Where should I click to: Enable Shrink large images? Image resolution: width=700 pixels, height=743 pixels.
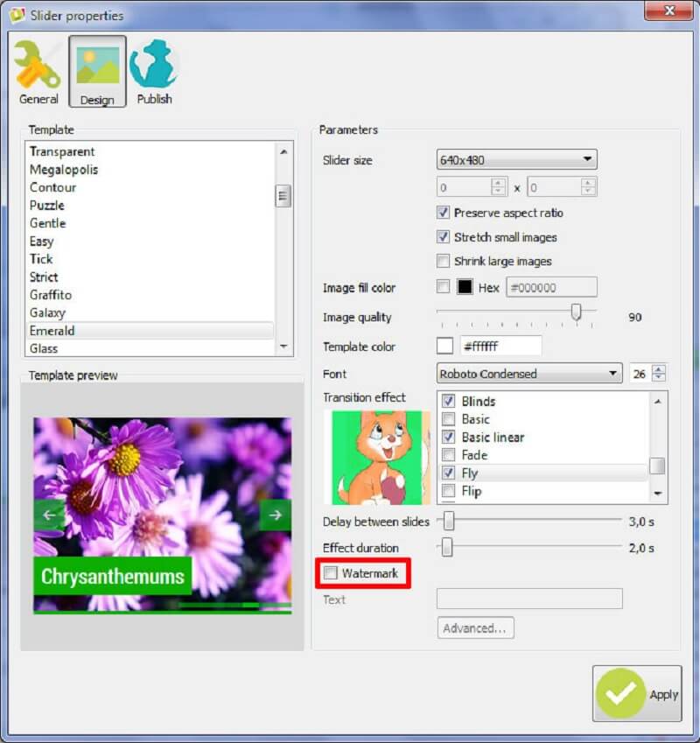[444, 261]
